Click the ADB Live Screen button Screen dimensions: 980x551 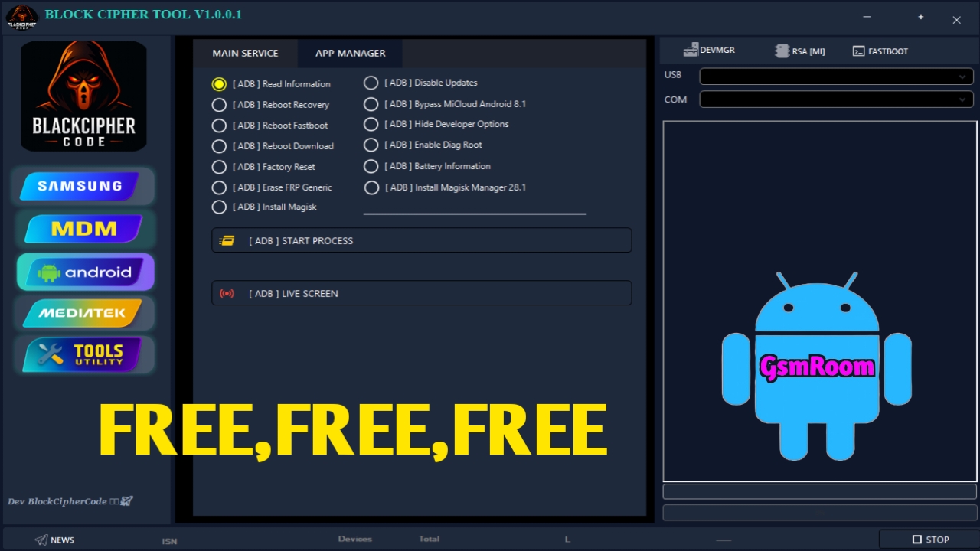421,293
